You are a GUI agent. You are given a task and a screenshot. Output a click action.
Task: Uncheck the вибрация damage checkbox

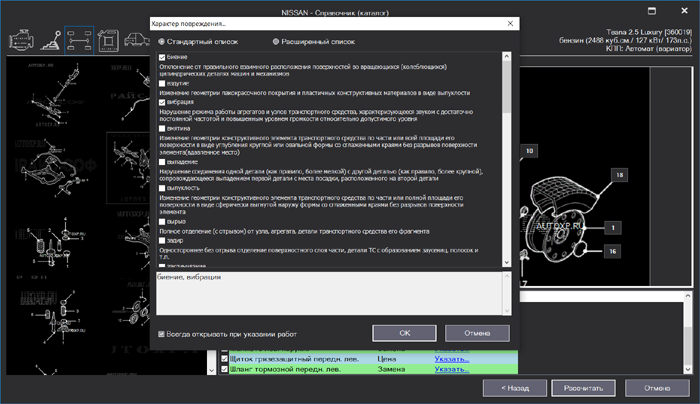coord(162,102)
